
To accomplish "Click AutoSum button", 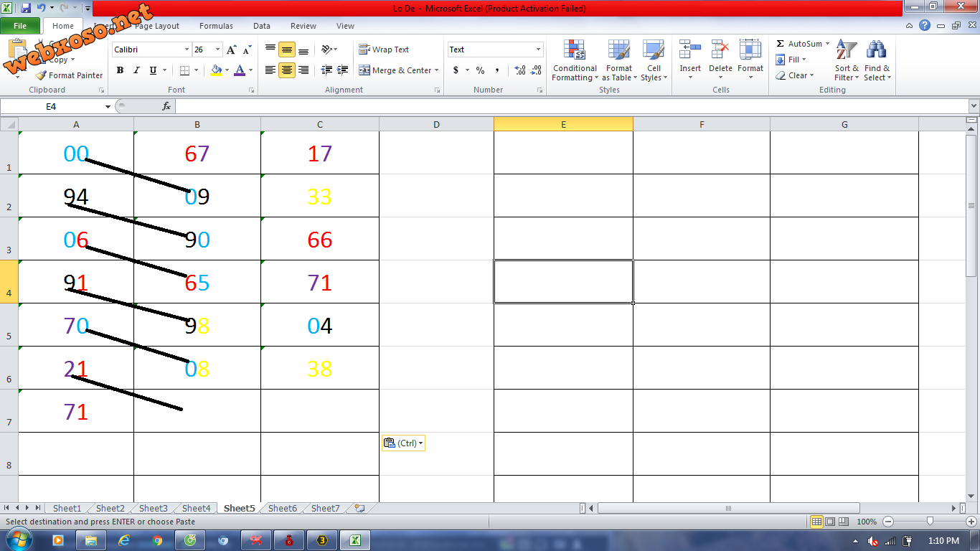I will [802, 44].
